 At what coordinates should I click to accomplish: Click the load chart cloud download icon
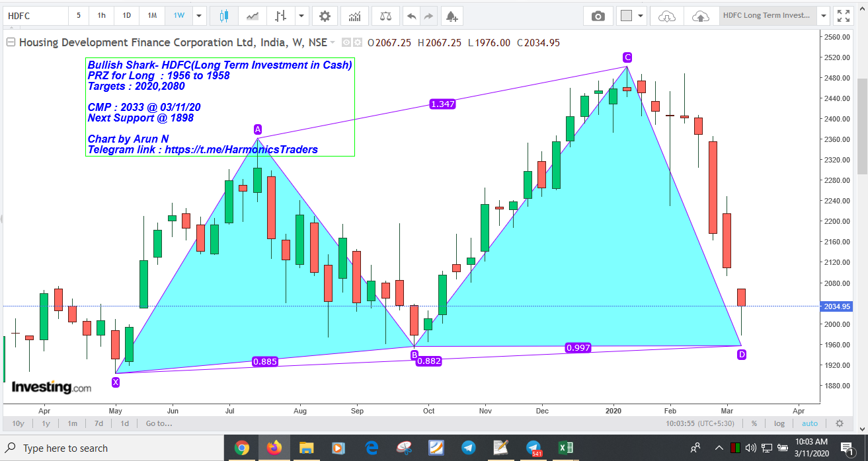(668, 16)
